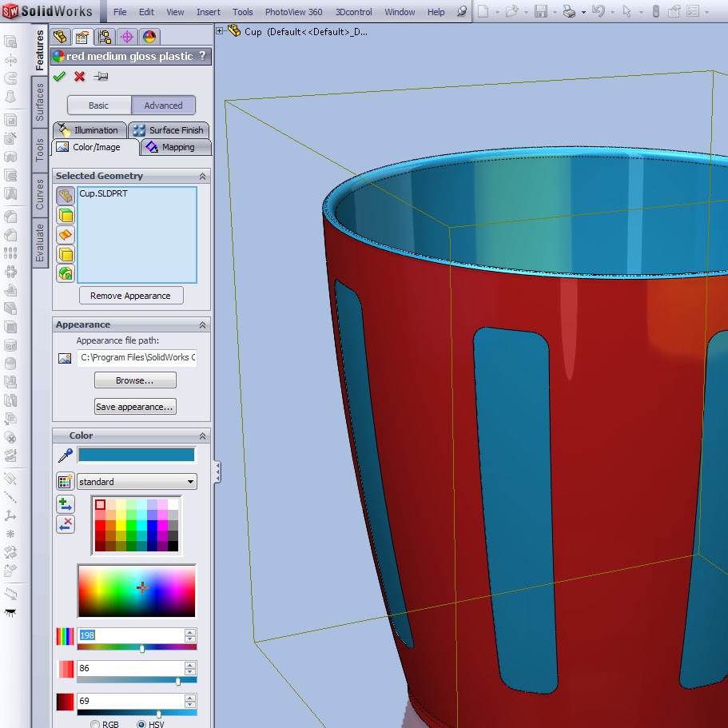Open DimXpertManager tab icon
This screenshot has width=728, height=728.
(127, 37)
